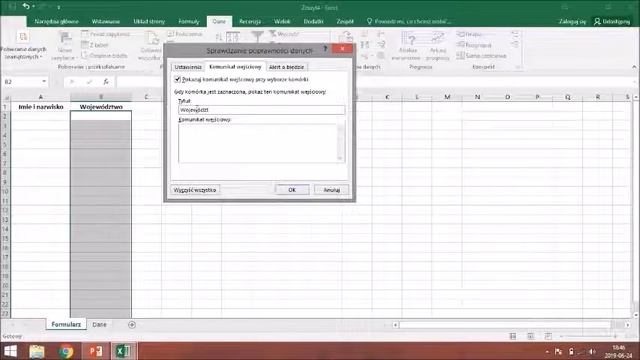The height and width of the screenshot is (360, 640).
Task: Switch to Ustawienia tab in dialog
Action: 188,67
